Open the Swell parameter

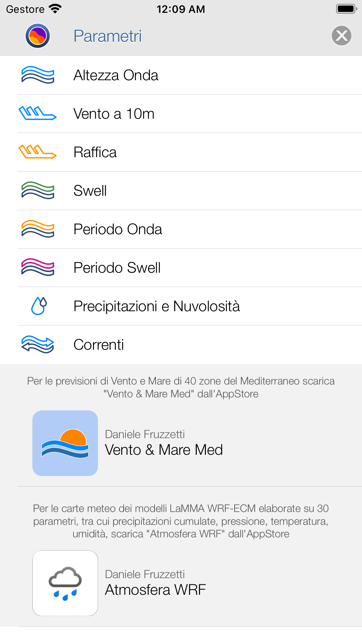(90, 191)
